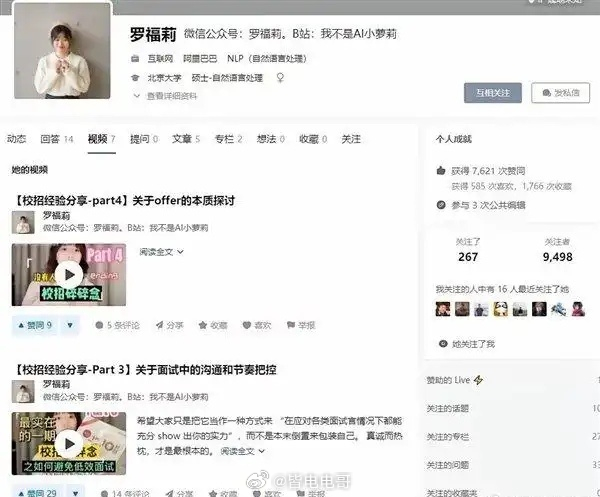View the 关注者 9,498 followers list

click(558, 250)
